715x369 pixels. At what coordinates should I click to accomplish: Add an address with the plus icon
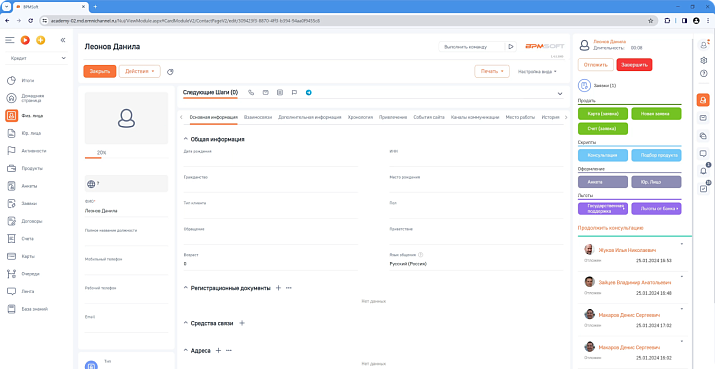click(218, 350)
